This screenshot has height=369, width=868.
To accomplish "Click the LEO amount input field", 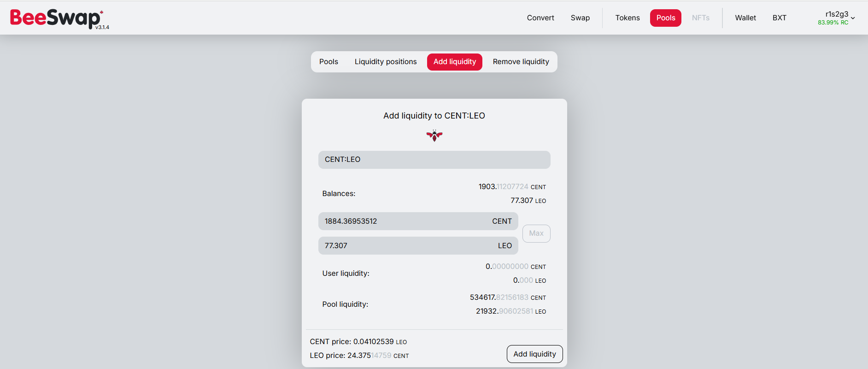I will pyautogui.click(x=418, y=246).
